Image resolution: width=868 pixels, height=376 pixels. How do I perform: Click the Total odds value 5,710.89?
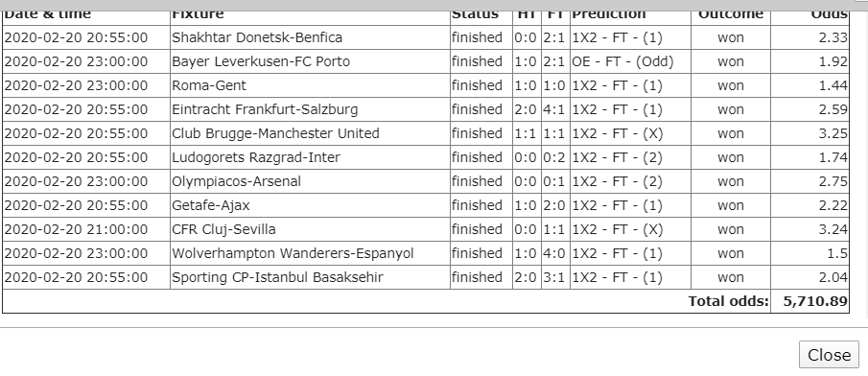pos(815,301)
